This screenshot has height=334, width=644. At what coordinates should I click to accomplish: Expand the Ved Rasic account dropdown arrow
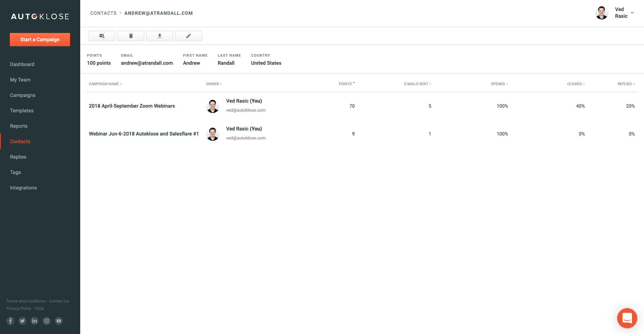click(x=632, y=13)
